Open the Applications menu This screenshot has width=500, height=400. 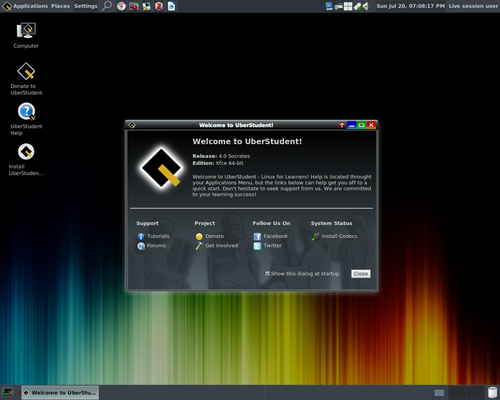[25, 6]
